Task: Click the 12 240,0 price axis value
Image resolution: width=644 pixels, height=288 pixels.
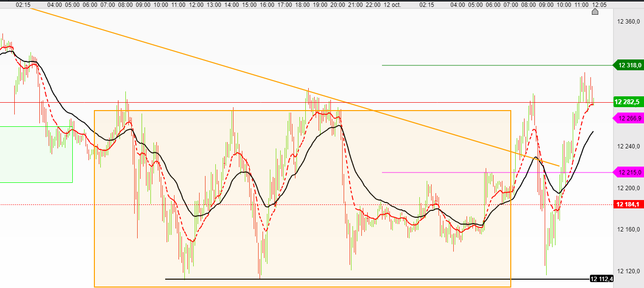Action: tap(629, 146)
